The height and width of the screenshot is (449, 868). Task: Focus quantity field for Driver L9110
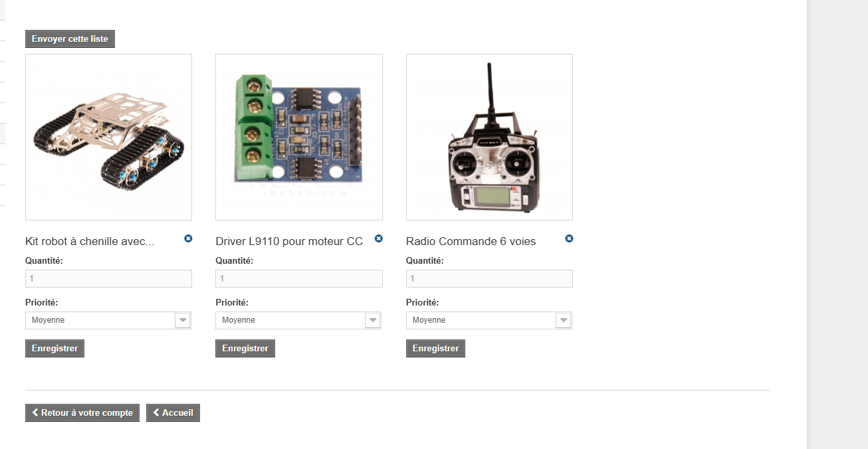[x=299, y=279]
